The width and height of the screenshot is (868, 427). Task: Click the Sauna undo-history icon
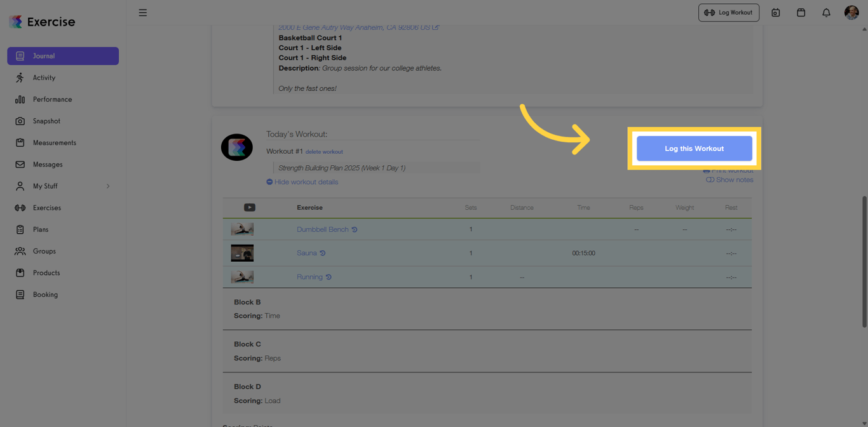[323, 253]
